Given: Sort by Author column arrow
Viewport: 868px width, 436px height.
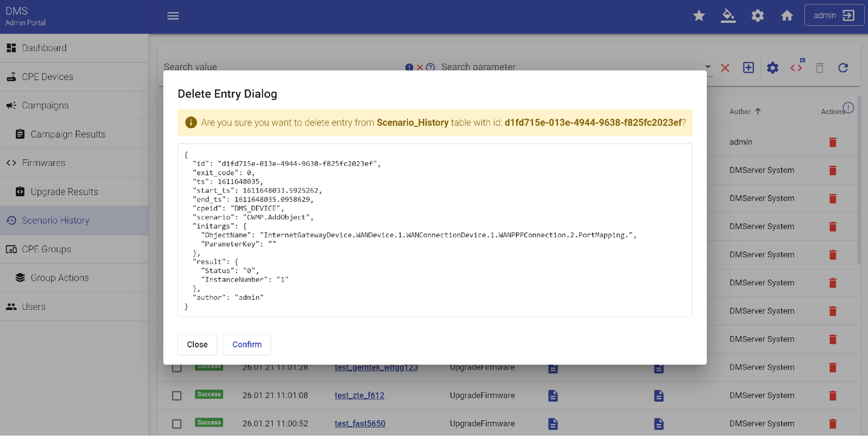Looking at the screenshot, I should [758, 111].
